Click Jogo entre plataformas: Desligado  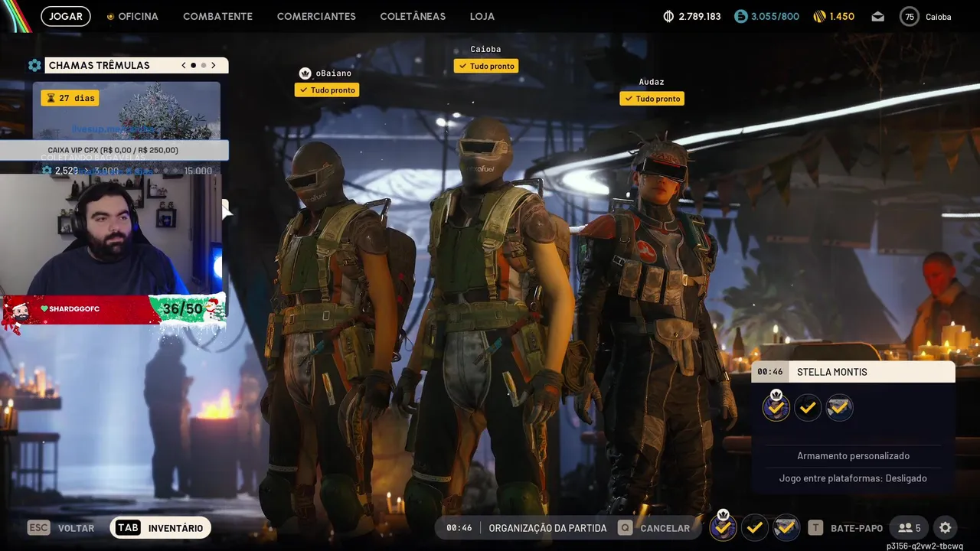coord(853,478)
